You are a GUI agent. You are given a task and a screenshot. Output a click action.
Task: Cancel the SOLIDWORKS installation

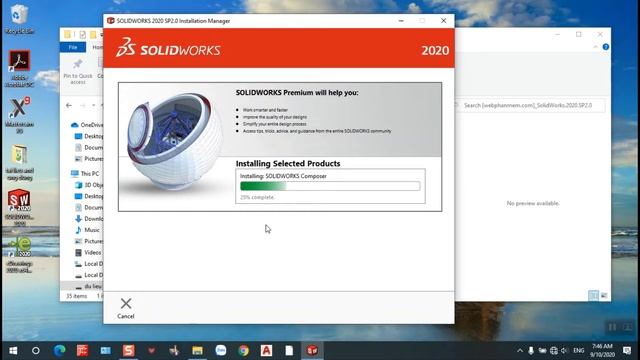[x=126, y=308]
